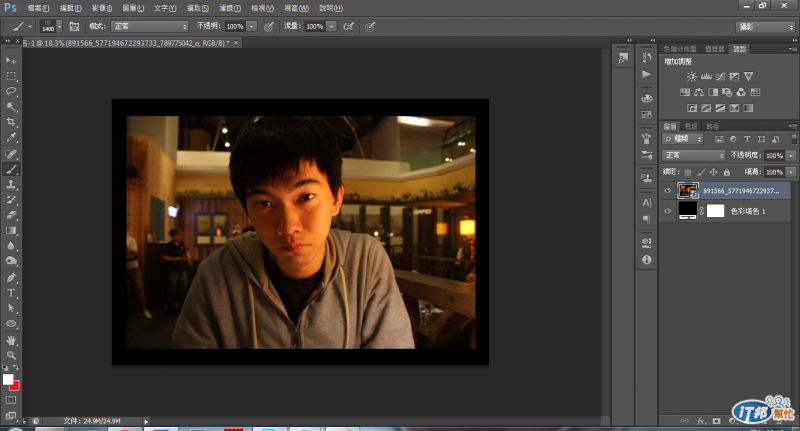Switch to the 色版 panel tab

pyautogui.click(x=691, y=126)
